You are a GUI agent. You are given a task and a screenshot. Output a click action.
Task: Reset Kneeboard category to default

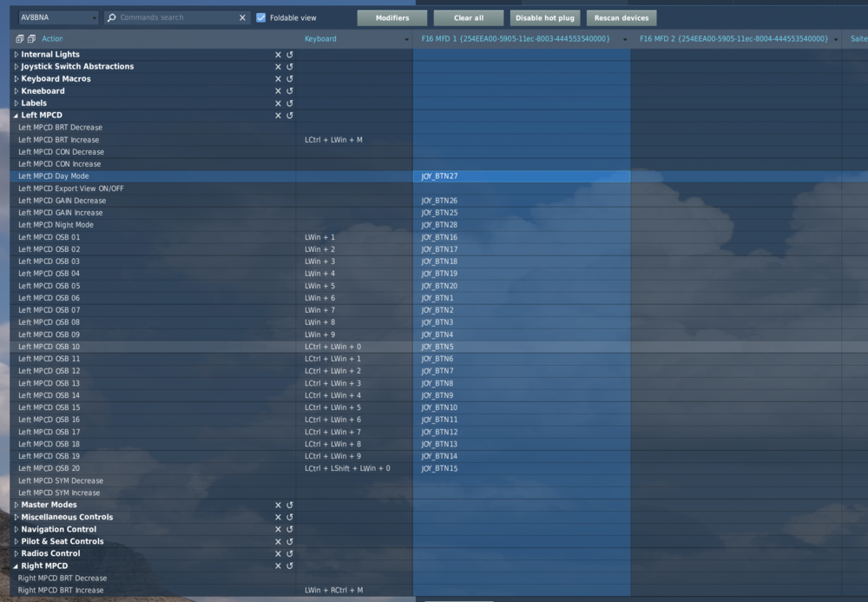point(290,91)
